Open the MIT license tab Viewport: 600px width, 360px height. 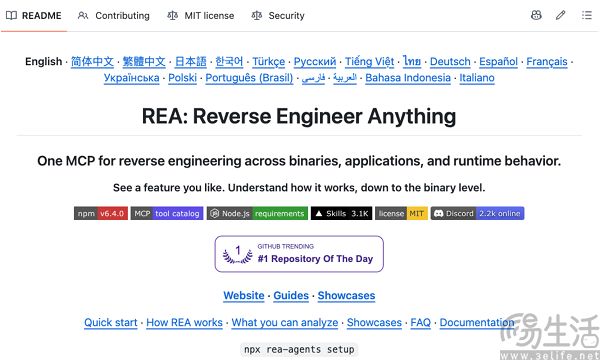pyautogui.click(x=201, y=16)
